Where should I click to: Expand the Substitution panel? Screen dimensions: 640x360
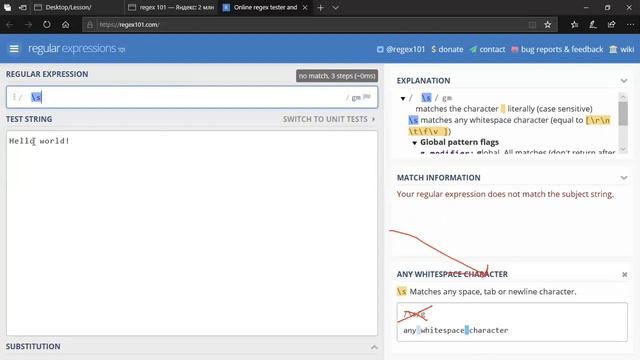click(x=374, y=347)
